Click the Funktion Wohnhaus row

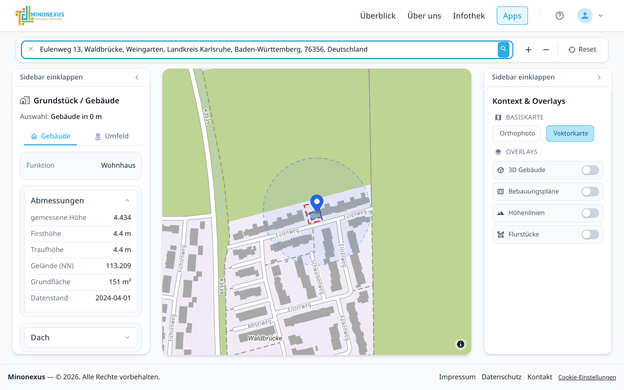point(81,166)
